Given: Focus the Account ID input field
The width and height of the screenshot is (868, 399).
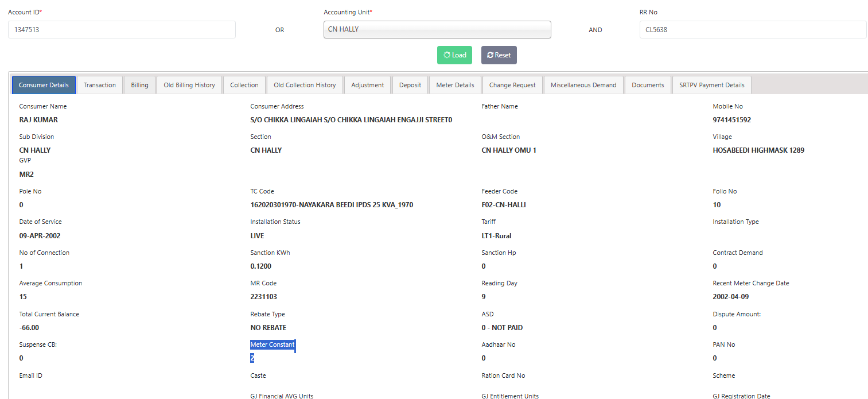Looking at the screenshot, I should 122,30.
